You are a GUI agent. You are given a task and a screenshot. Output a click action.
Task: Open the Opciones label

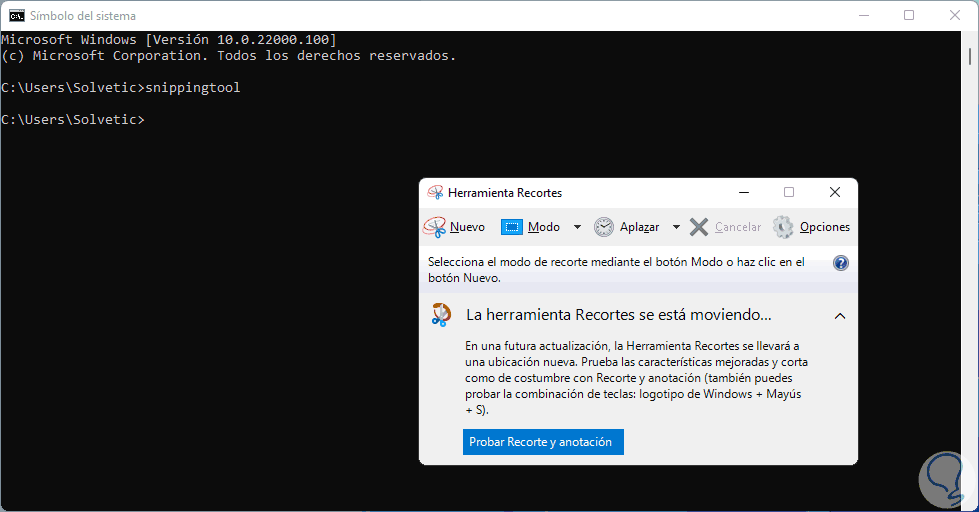(x=825, y=227)
